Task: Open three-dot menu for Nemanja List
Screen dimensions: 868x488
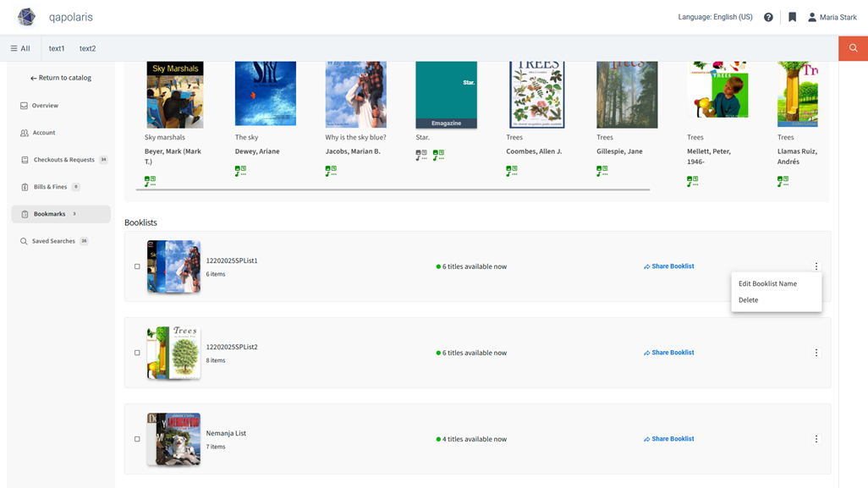Action: pyautogui.click(x=816, y=439)
